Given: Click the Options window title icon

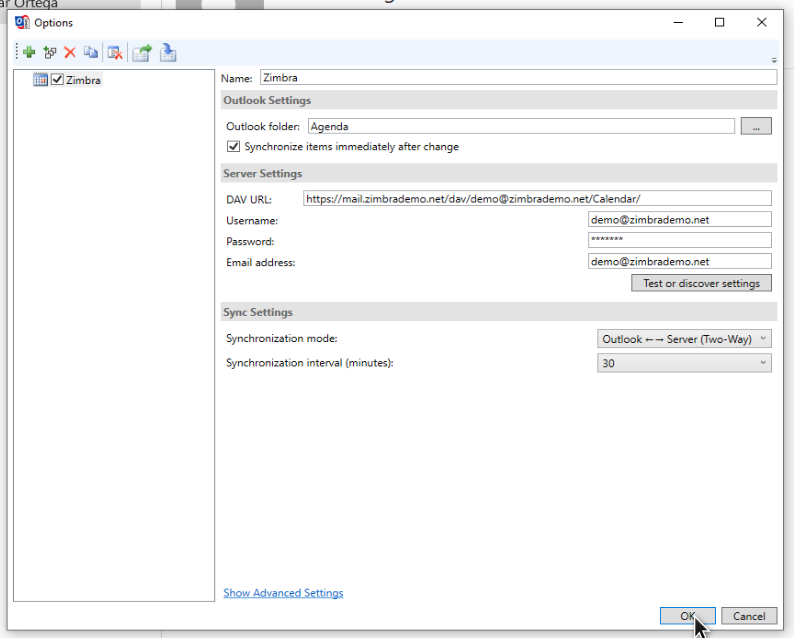Looking at the screenshot, I should click(x=22, y=22).
